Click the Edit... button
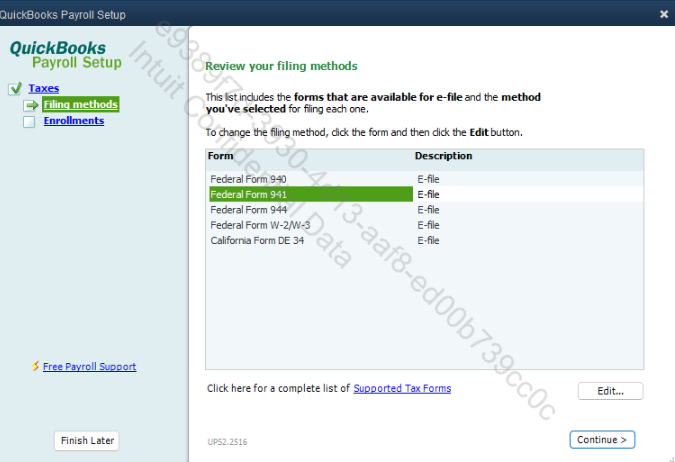The width and height of the screenshot is (675, 462). pyautogui.click(x=610, y=391)
